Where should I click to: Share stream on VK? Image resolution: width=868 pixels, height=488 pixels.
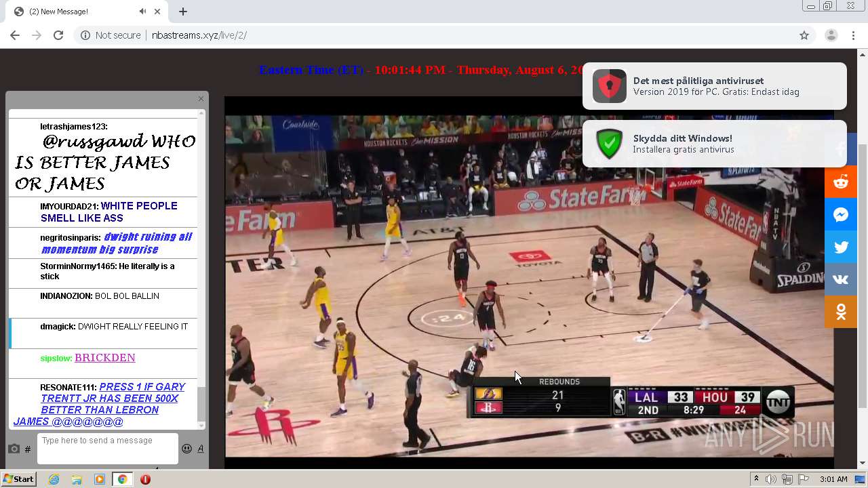pyautogui.click(x=841, y=279)
